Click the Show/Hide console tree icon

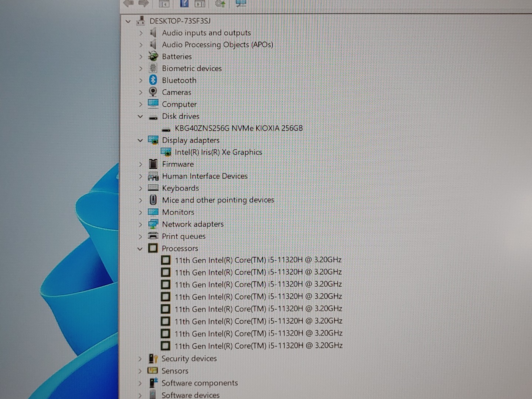(x=164, y=3)
